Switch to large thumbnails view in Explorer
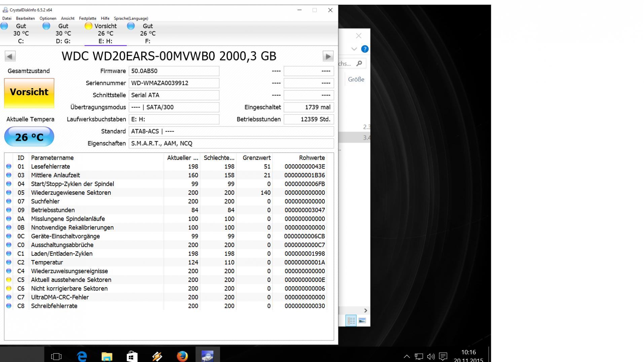 362,321
